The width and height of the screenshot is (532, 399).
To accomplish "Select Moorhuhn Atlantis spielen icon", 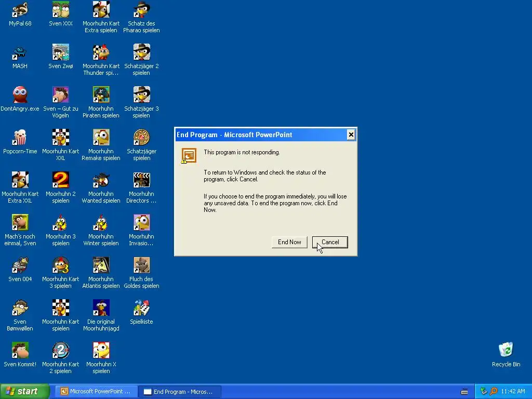I will [101, 265].
